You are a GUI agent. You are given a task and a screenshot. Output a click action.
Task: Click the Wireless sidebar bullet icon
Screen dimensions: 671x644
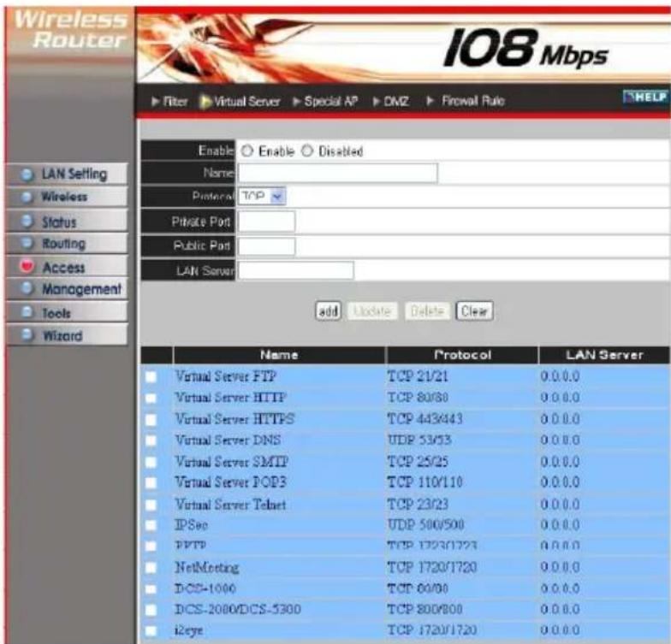(x=27, y=197)
